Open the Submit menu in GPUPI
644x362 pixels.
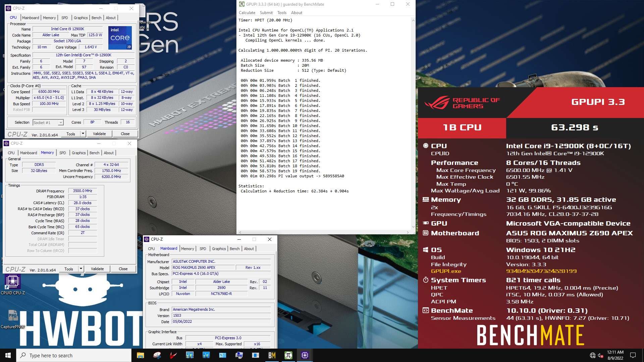(266, 13)
